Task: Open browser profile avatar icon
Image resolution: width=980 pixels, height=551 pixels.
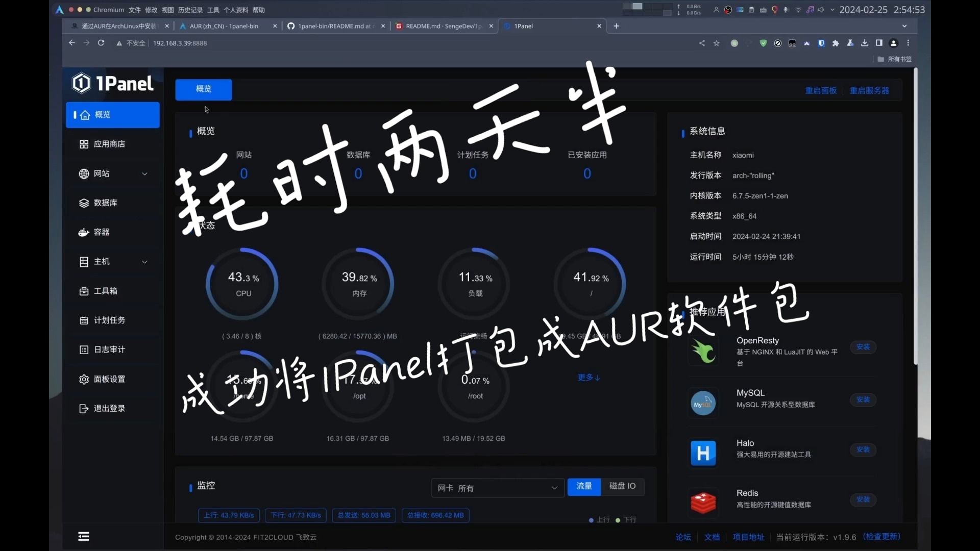Action: (x=894, y=43)
